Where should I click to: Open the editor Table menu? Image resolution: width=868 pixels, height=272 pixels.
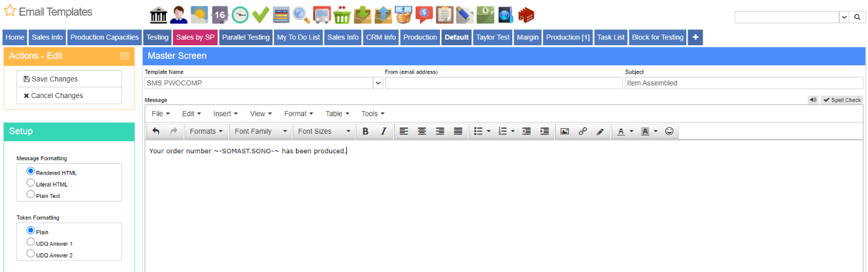point(338,114)
